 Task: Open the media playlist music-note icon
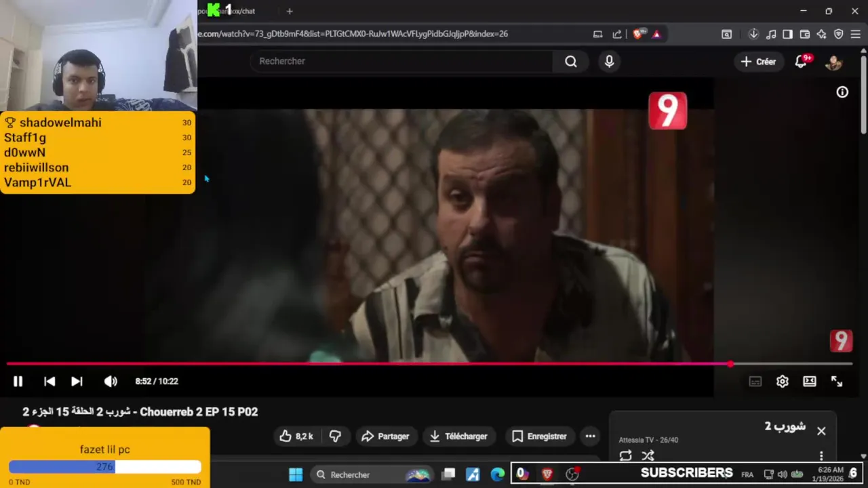coord(771,34)
